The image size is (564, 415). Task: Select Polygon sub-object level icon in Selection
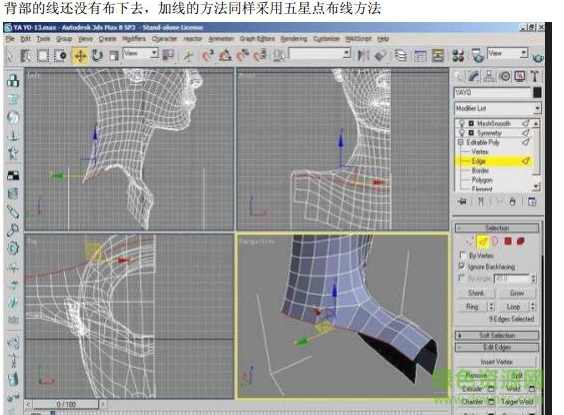pos(508,242)
